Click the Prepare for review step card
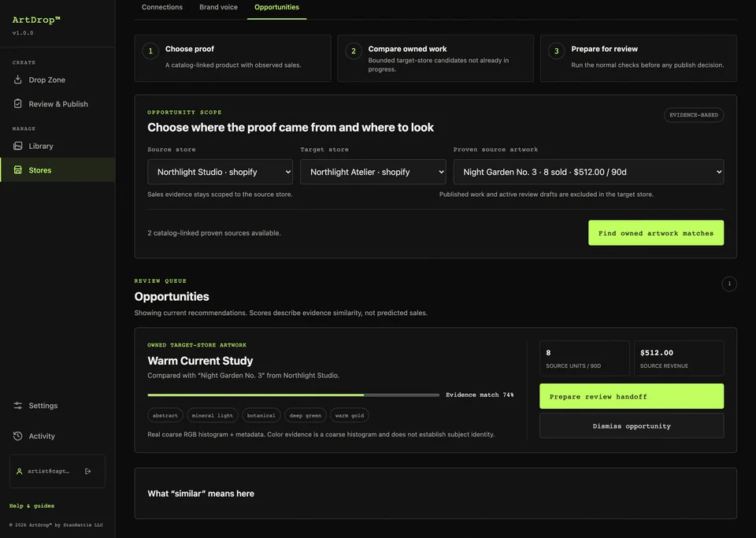756x538 pixels. point(639,58)
